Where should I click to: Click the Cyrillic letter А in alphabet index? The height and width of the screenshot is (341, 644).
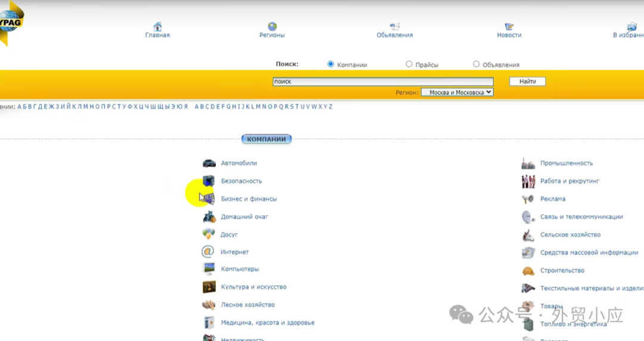tap(19, 106)
